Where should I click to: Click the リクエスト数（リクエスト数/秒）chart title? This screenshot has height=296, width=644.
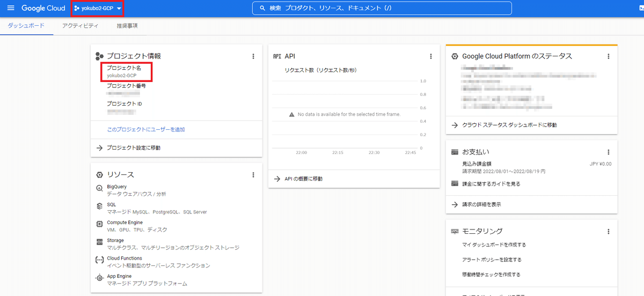click(x=321, y=70)
